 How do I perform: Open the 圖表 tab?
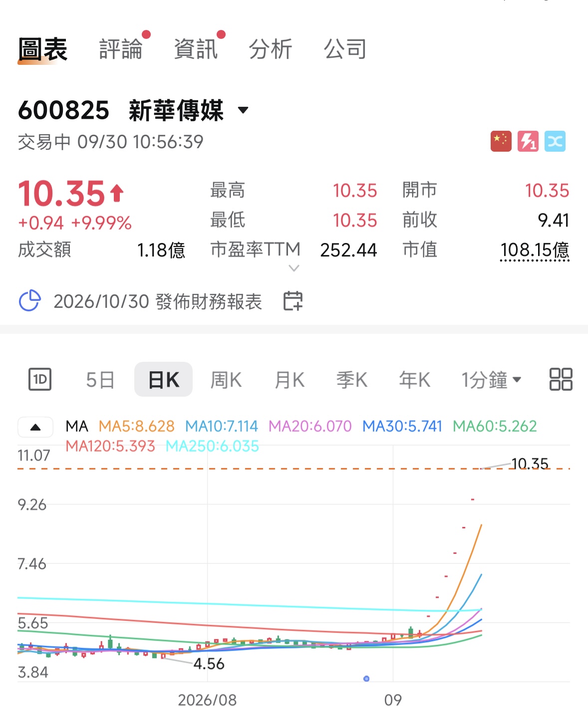click(43, 49)
